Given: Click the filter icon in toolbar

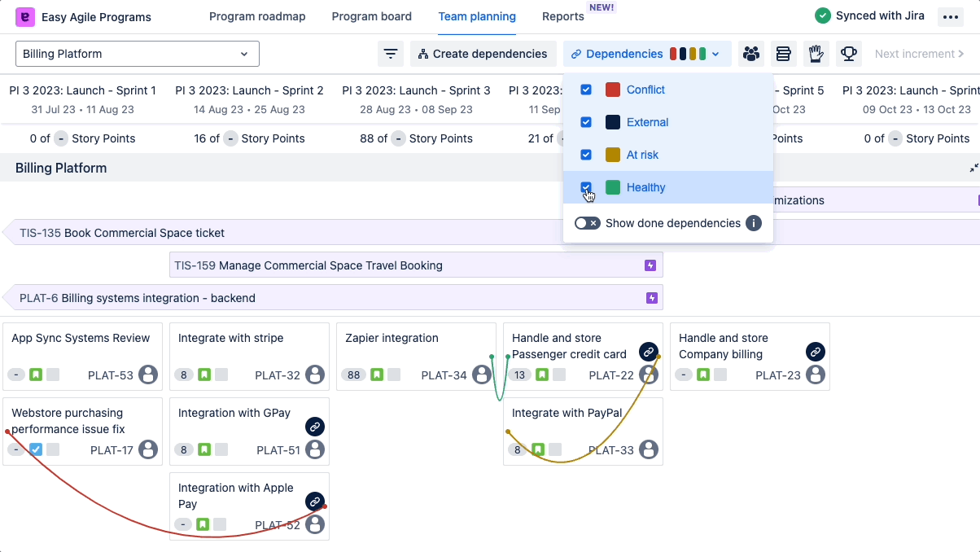Looking at the screenshot, I should point(391,54).
